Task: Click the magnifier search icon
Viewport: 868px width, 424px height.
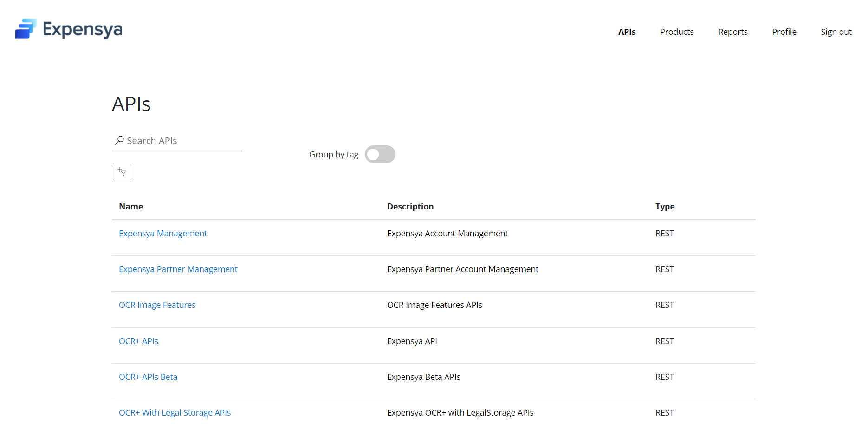Action: pos(119,140)
